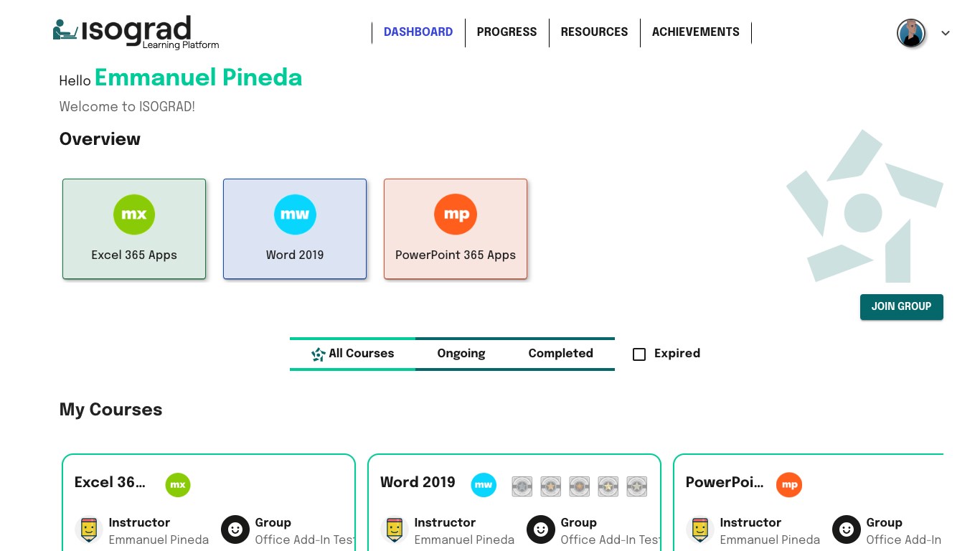
Task: Click the mp badge on PowerPoint course card
Action: click(789, 485)
